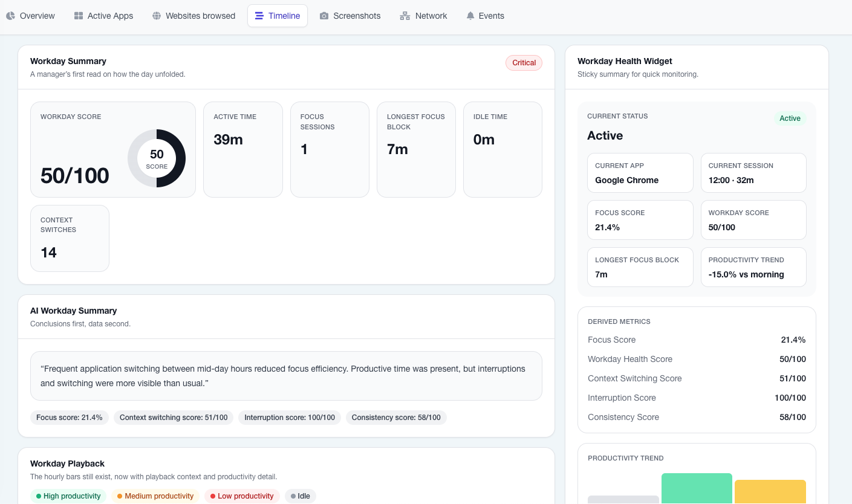
Task: Click the Critical status badge
Action: (x=524, y=63)
